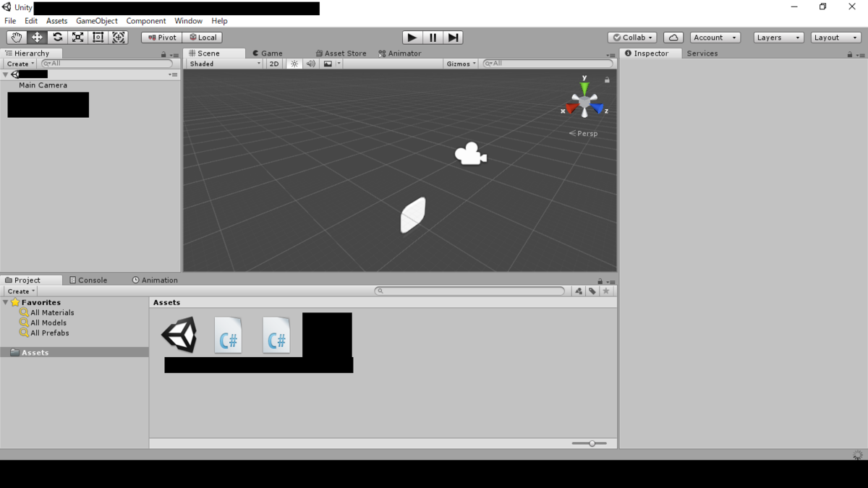This screenshot has height=488, width=868.
Task: Switch to the Console tab
Action: 88,281
